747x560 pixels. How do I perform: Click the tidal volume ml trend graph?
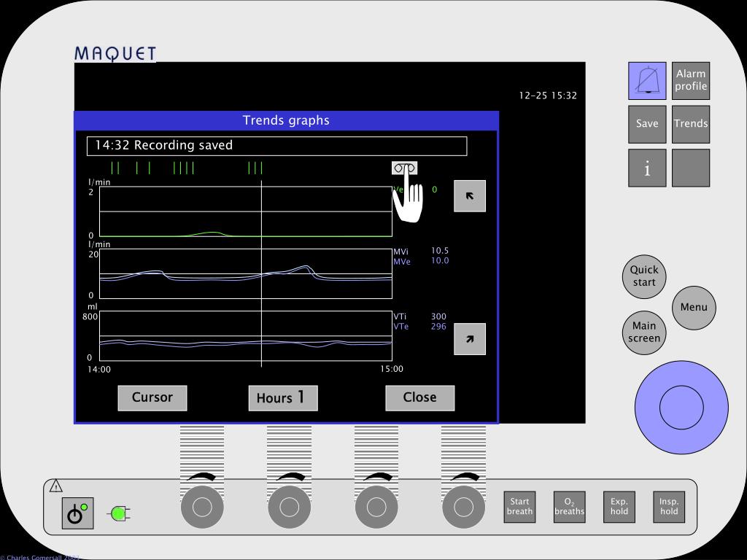click(246, 335)
